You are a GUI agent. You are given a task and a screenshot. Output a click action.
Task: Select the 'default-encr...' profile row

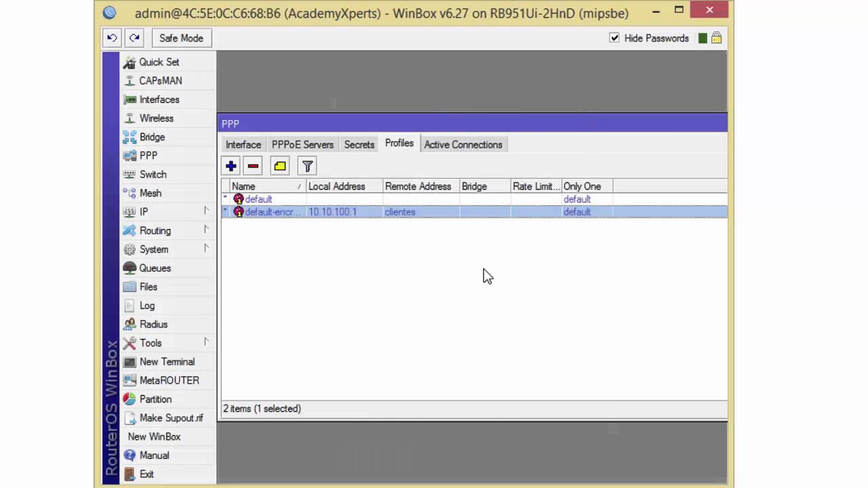(x=474, y=212)
